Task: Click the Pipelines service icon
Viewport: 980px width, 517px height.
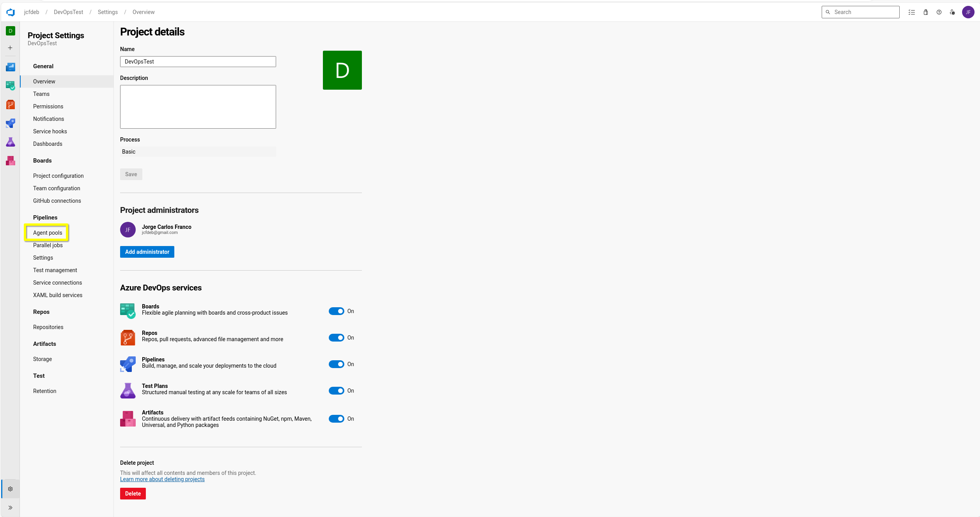Action: point(128,364)
